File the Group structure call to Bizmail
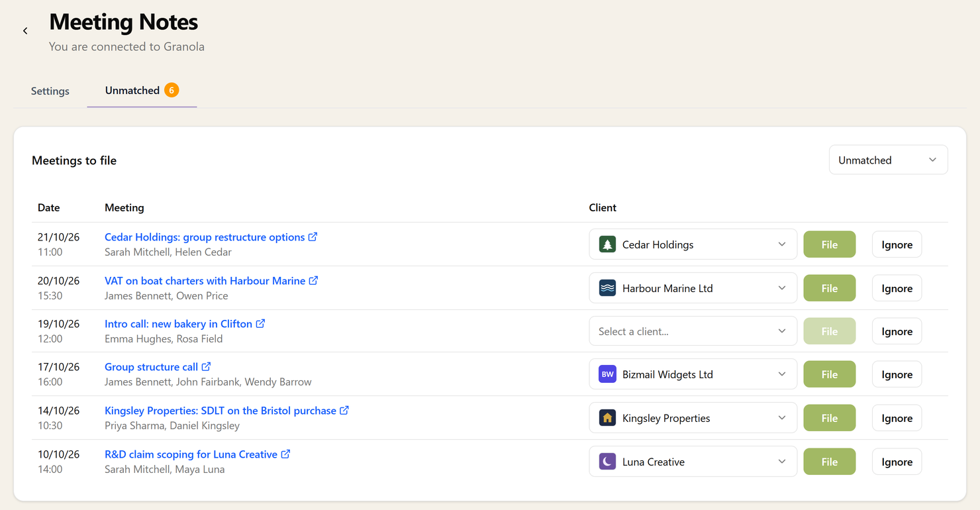This screenshot has width=980, height=510. [x=830, y=374]
